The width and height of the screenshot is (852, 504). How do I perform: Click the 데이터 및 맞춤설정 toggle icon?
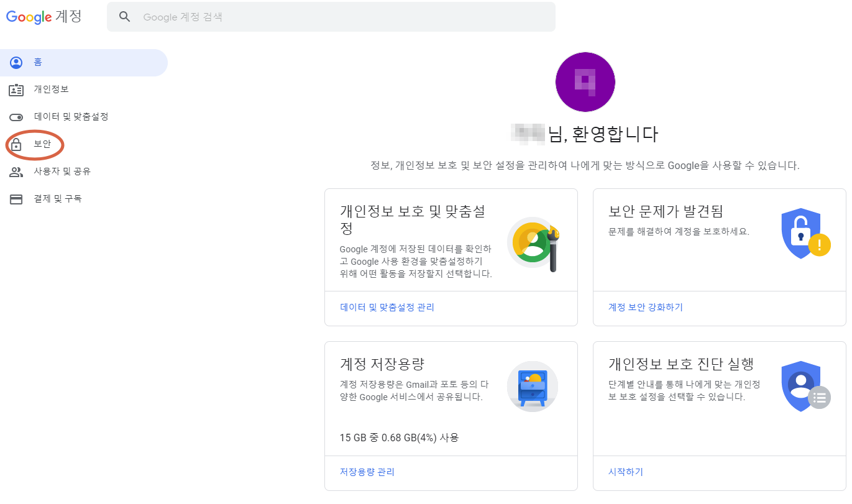(x=16, y=117)
